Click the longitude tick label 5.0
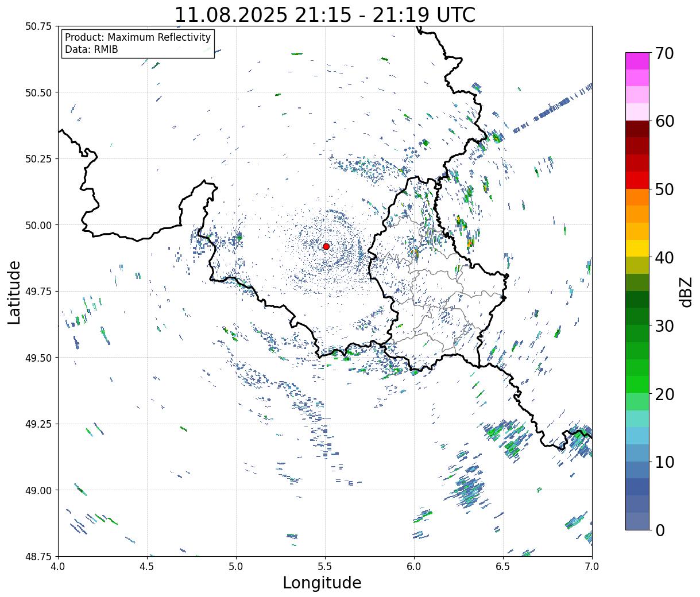 236,567
